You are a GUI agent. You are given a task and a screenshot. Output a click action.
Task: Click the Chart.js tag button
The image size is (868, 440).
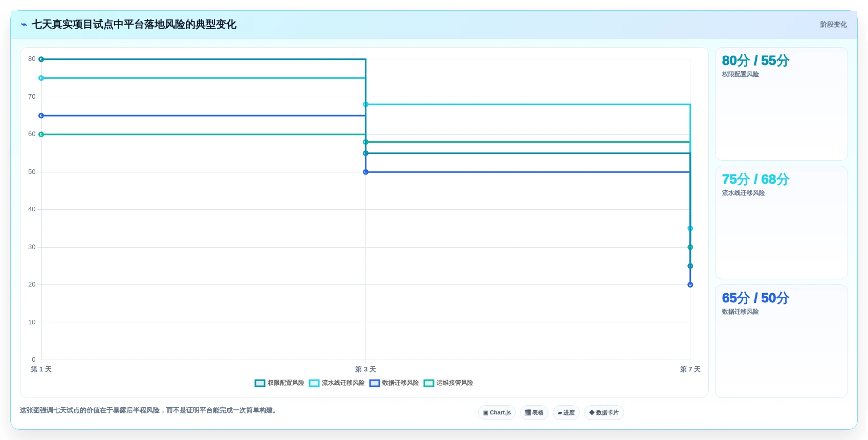point(497,412)
